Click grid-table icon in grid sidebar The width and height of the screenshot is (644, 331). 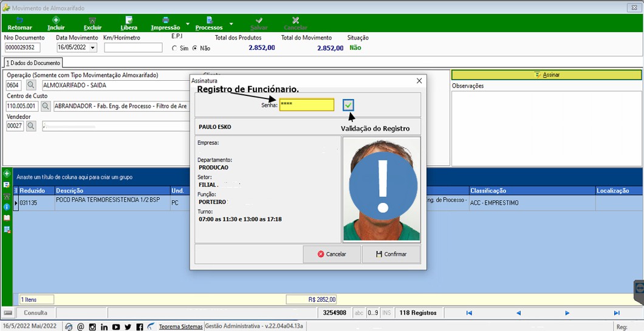pos(7,229)
